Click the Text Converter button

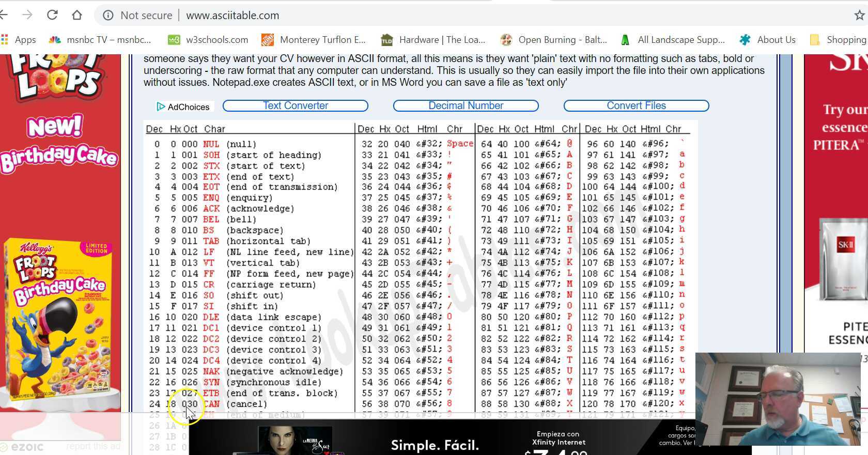pos(296,105)
